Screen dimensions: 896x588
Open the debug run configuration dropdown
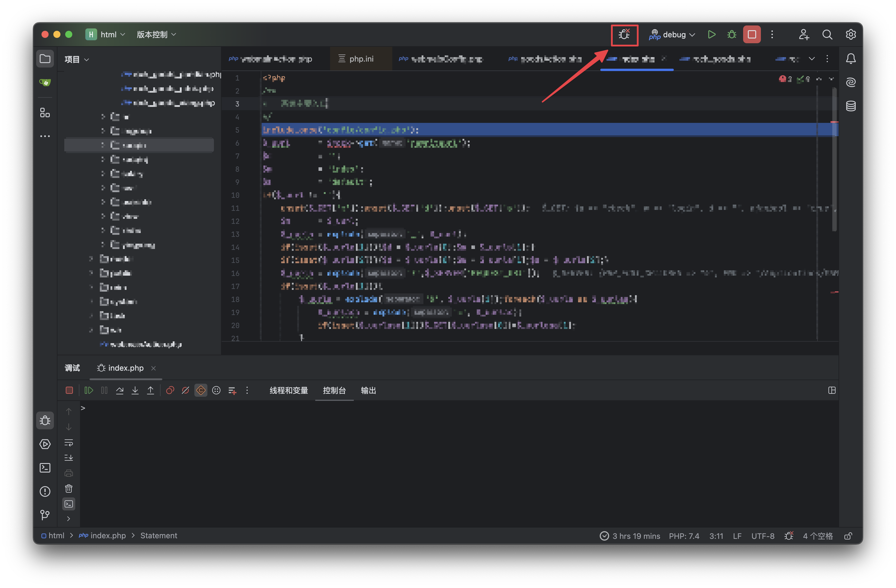(x=672, y=35)
